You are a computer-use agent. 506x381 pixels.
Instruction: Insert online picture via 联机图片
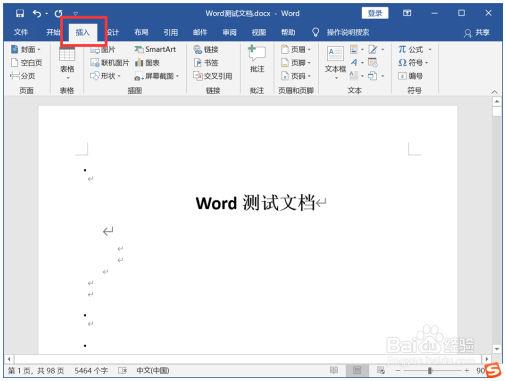coord(109,63)
